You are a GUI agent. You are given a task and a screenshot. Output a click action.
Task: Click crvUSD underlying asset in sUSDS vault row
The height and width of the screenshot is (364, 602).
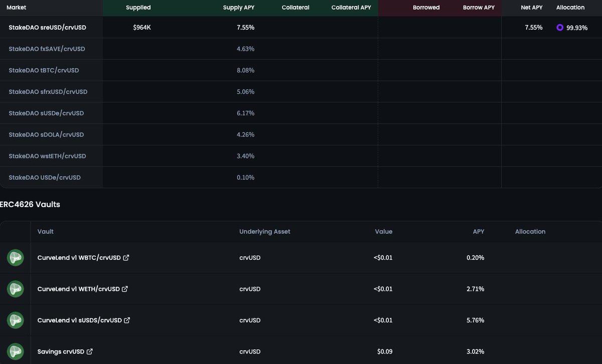pyautogui.click(x=250, y=320)
